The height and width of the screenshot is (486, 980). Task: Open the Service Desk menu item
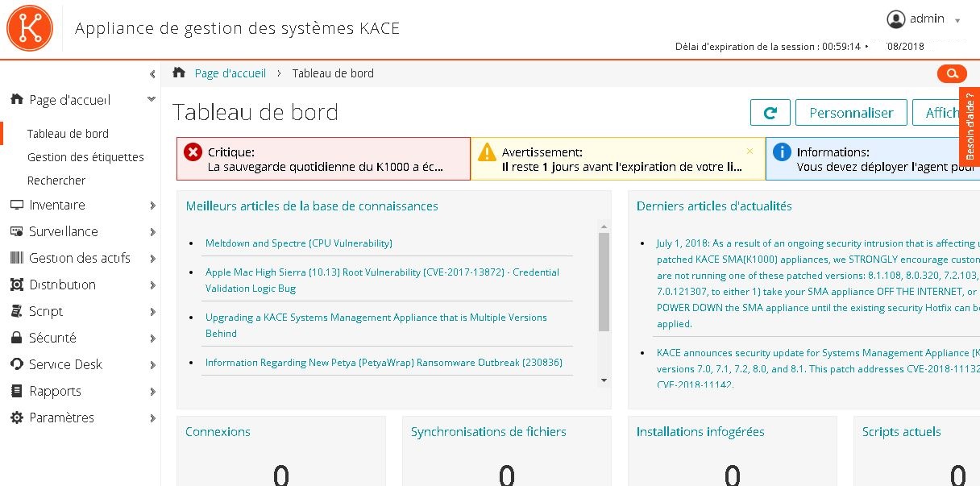click(x=65, y=364)
